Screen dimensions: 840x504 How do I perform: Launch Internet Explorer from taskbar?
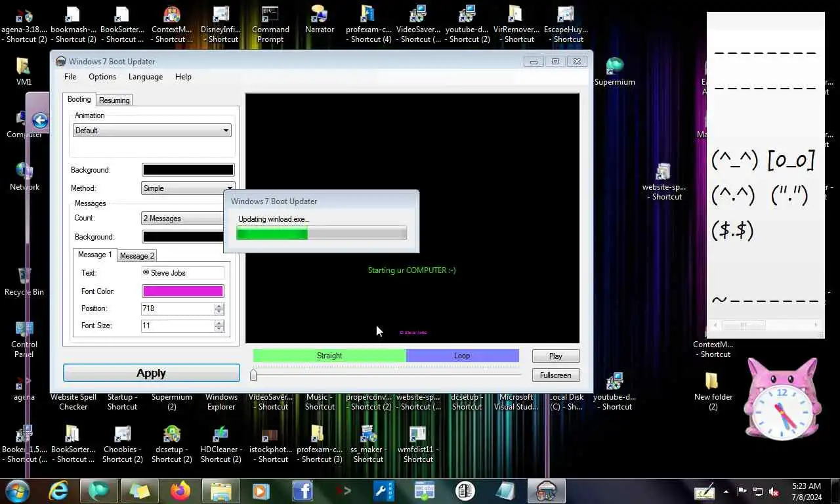pos(58,491)
